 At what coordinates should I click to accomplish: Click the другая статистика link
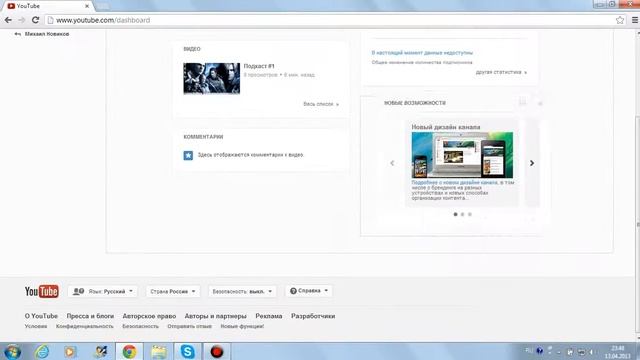(x=501, y=72)
